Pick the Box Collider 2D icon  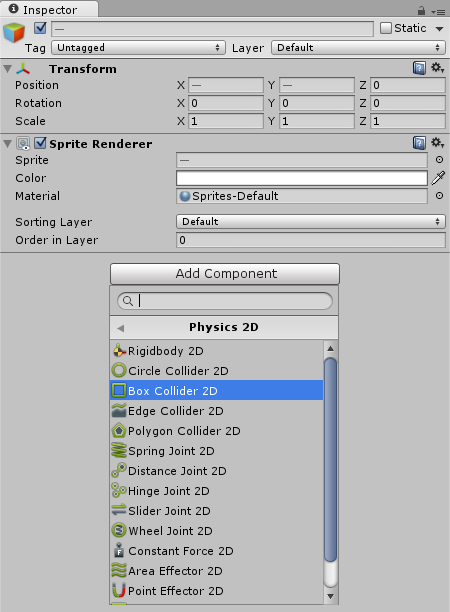(119, 390)
